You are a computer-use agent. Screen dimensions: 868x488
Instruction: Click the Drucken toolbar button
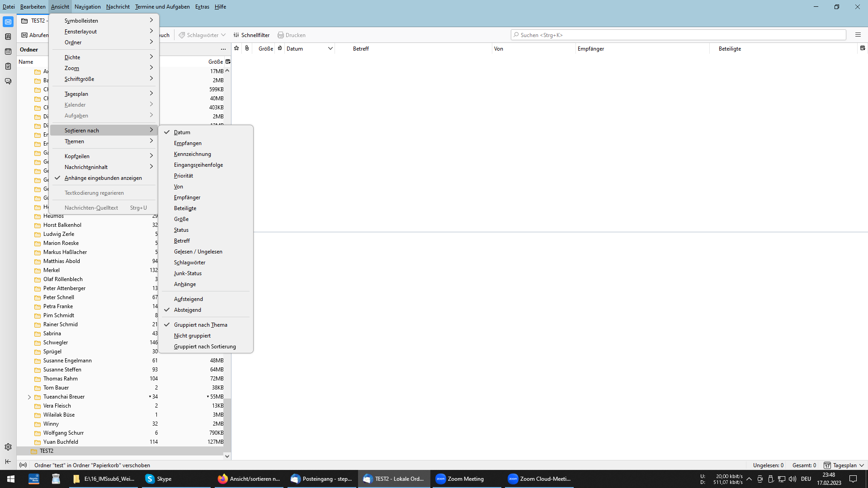pos(292,35)
